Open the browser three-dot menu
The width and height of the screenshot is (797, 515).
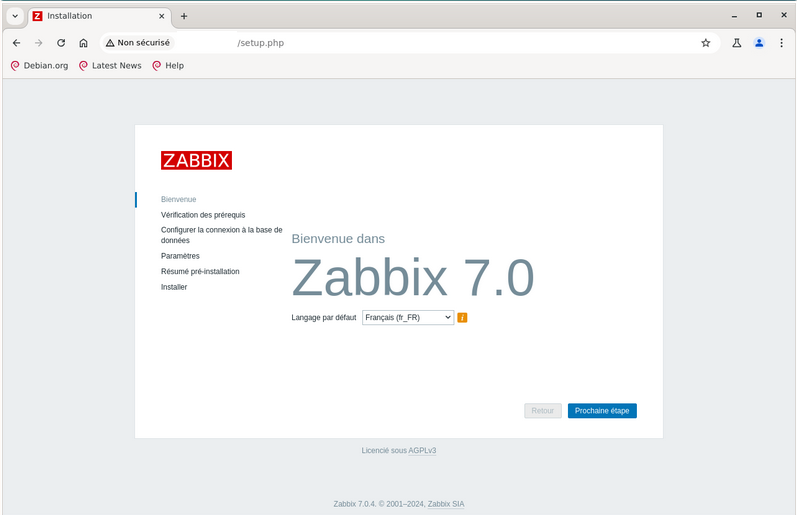pos(781,43)
